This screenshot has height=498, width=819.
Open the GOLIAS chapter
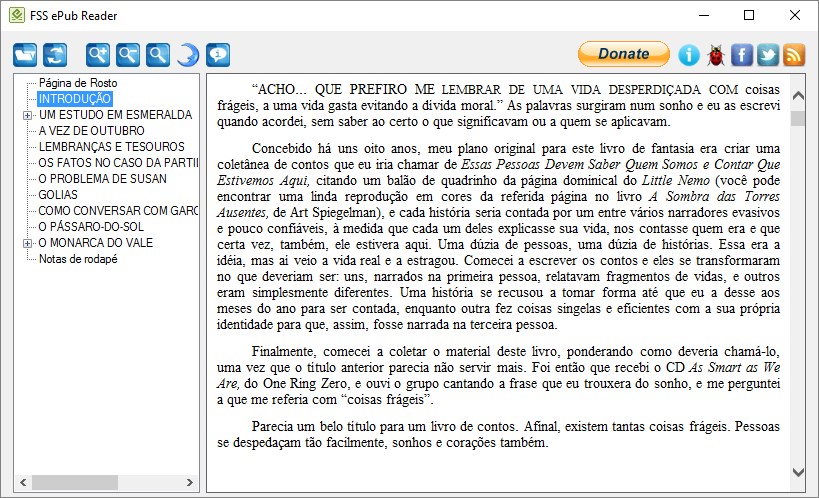pyautogui.click(x=58, y=195)
